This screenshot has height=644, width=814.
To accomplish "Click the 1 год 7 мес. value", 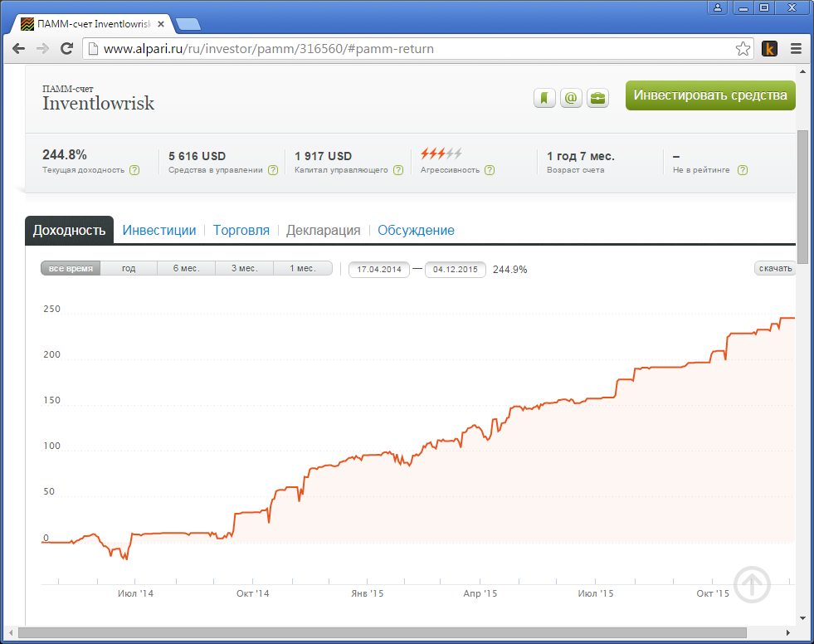I will (581, 156).
